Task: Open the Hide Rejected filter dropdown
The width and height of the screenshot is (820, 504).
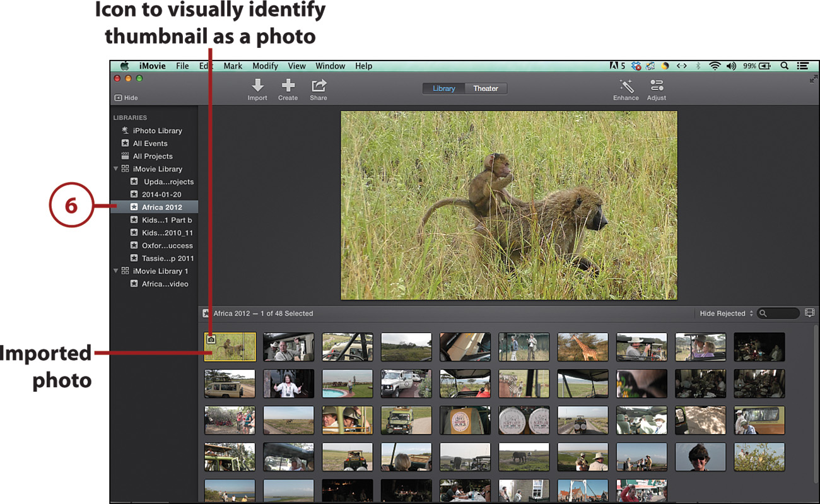Action: [x=727, y=314]
